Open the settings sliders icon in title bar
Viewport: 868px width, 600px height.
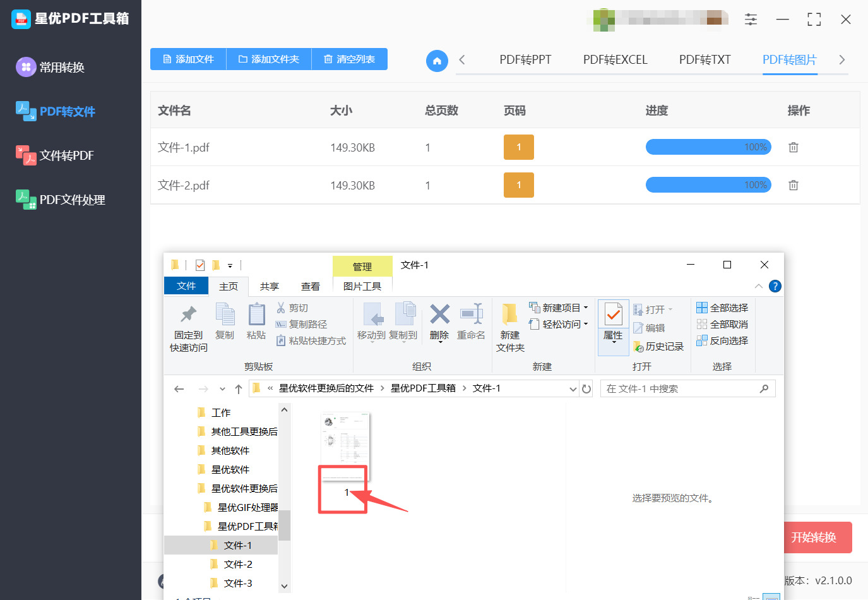[751, 20]
